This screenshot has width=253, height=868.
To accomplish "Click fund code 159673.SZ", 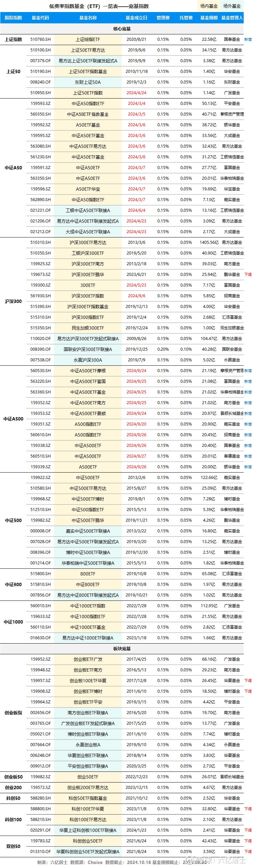I will coord(40,274).
